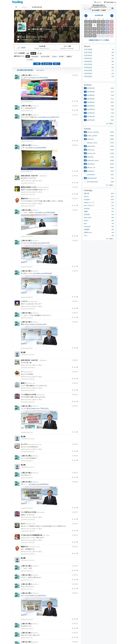The height and width of the screenshot is (644, 129).
Task: Click user icon beside @kanachiku
Action: pyautogui.click(x=85, y=146)
